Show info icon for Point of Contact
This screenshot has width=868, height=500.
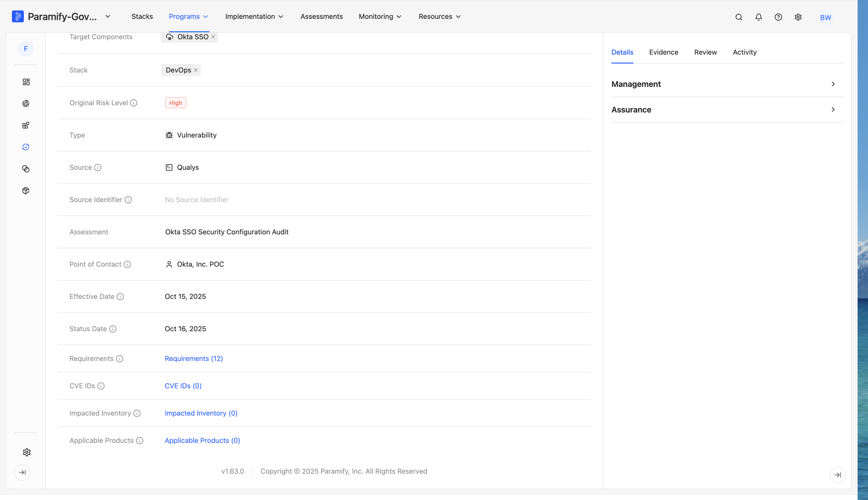click(x=127, y=264)
